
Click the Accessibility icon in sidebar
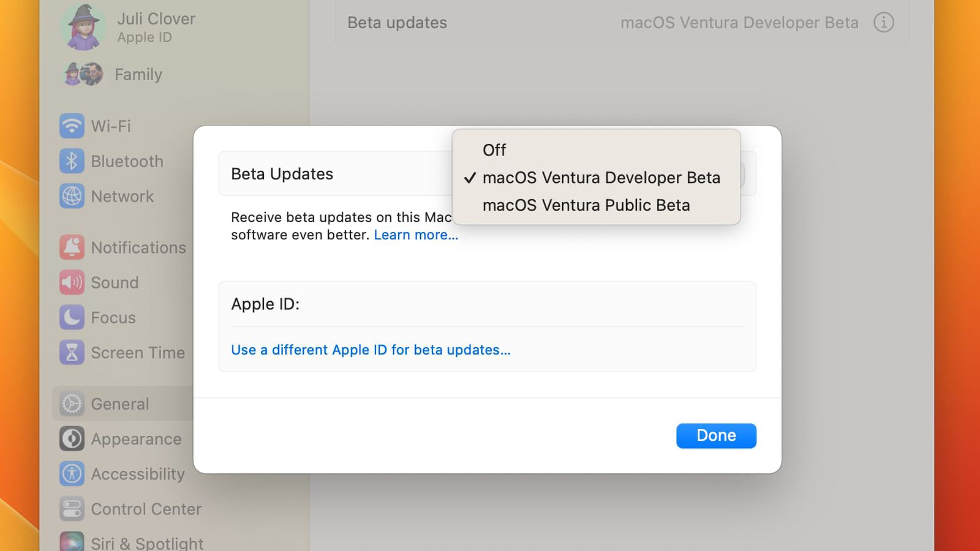(72, 474)
